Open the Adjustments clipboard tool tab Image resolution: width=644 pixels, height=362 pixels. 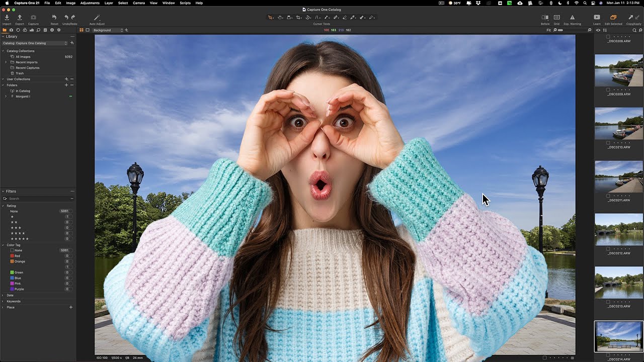(x=45, y=30)
